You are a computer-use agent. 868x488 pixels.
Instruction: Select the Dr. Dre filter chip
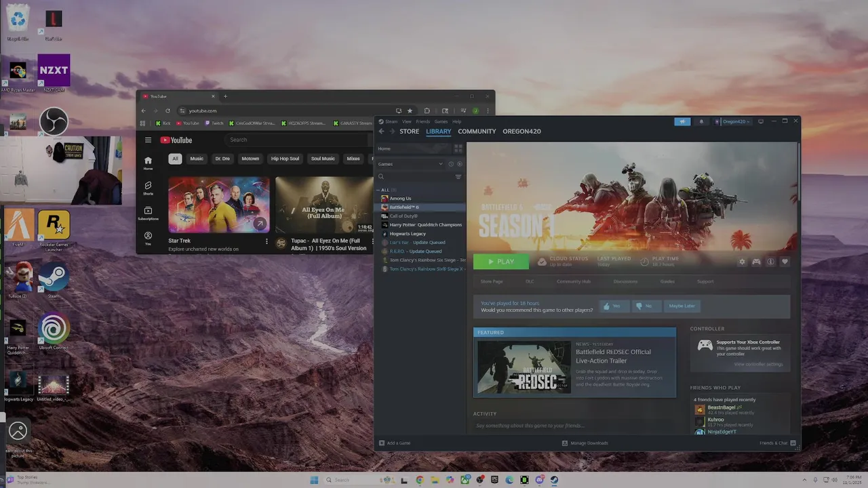(222, 159)
